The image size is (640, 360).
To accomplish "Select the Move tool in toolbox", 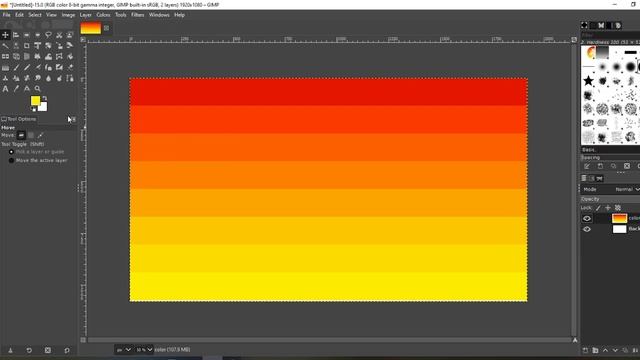I will tap(5, 35).
